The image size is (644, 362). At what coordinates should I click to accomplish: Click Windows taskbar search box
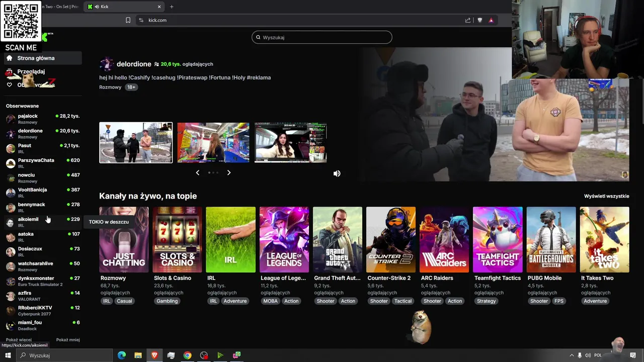point(64,355)
